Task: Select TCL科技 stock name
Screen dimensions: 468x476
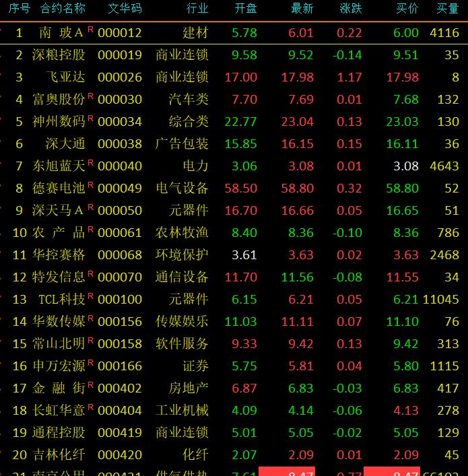Action: 62,300
